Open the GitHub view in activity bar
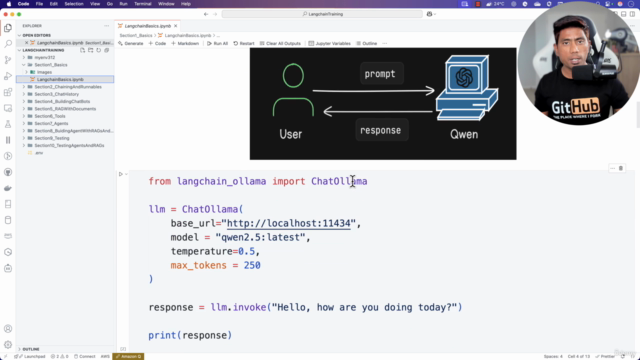Viewport: 640px width, 360px height. [8, 172]
